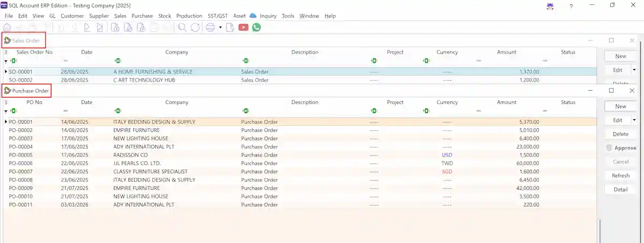This screenshot has width=644, height=243.
Task: Open the SST/GST menu
Action: click(218, 16)
